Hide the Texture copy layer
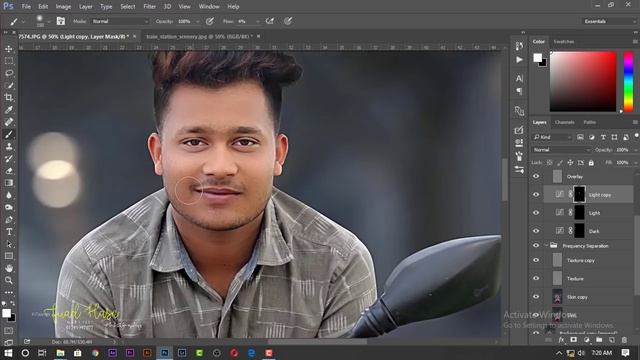Screen dimensions: 640x360 [536, 260]
